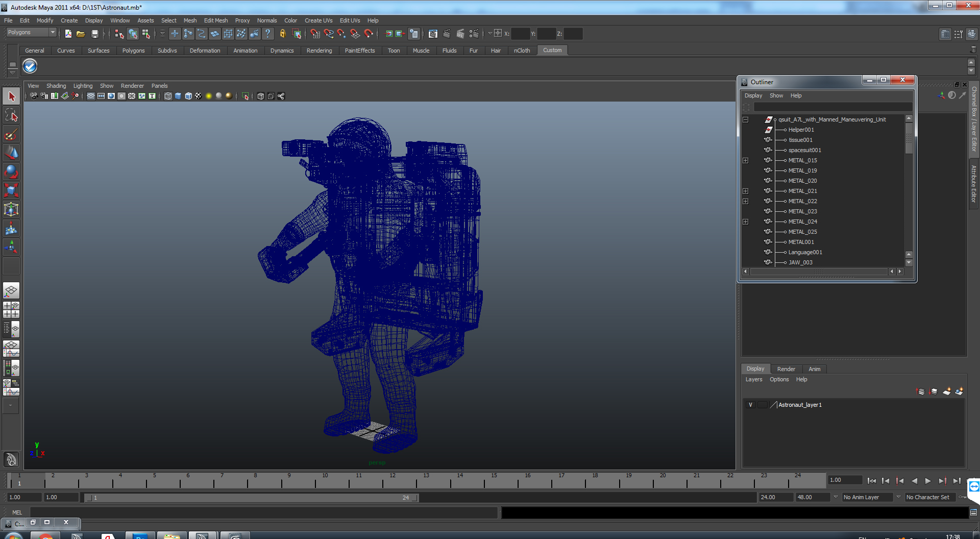Open the Outliner Display menu
Screen dimensions: 980x539
click(753, 95)
